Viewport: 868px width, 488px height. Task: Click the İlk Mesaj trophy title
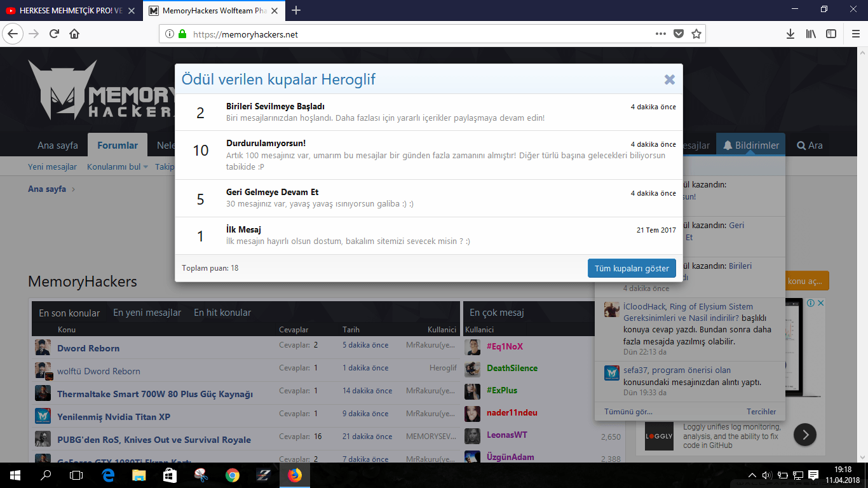tap(243, 229)
